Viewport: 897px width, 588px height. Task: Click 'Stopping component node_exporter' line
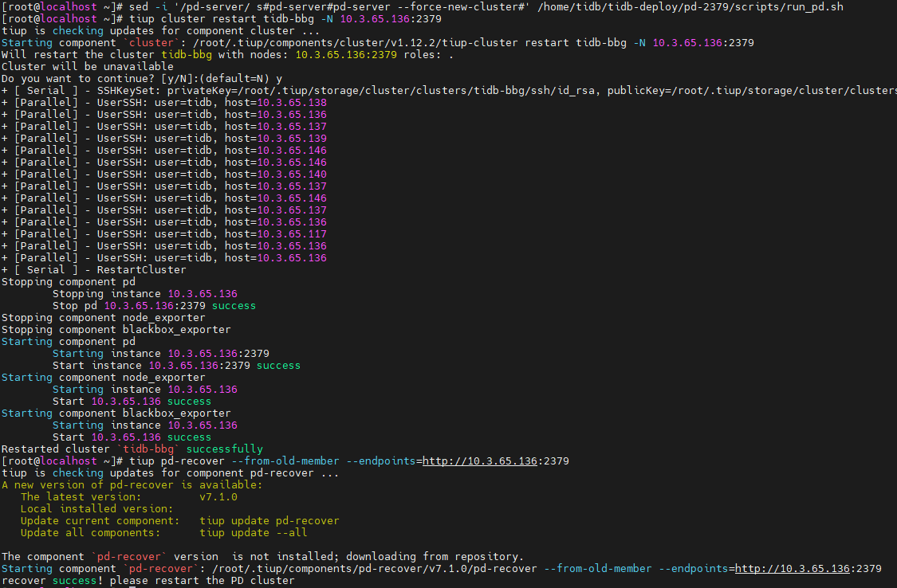click(104, 318)
